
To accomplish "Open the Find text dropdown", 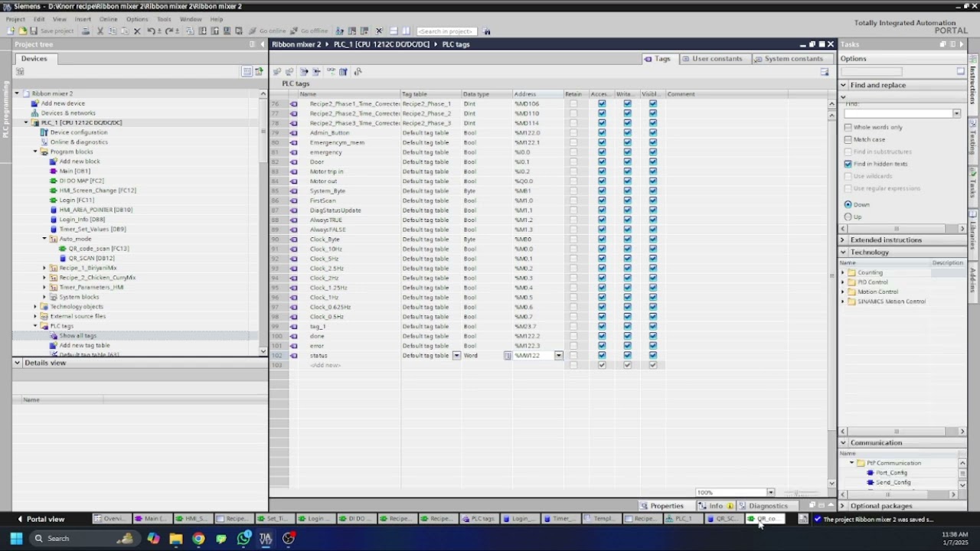I will [956, 113].
